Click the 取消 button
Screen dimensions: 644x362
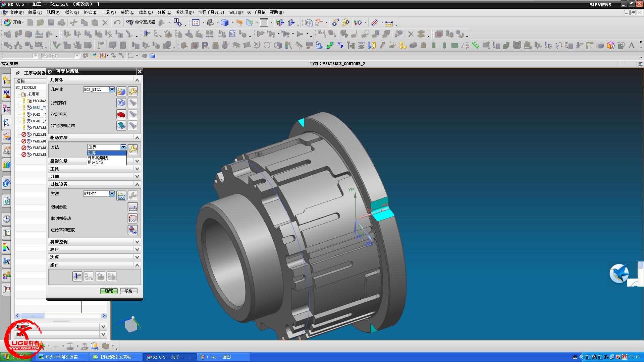pyautogui.click(x=128, y=291)
